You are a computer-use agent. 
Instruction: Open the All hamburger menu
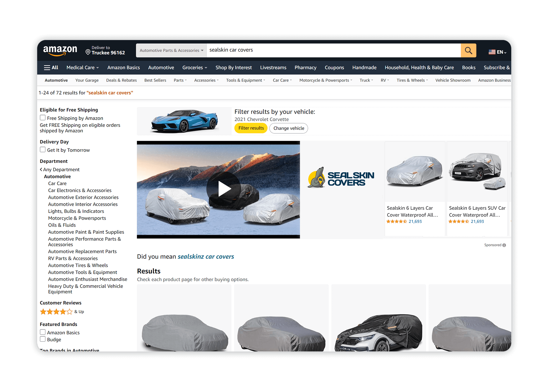click(51, 67)
